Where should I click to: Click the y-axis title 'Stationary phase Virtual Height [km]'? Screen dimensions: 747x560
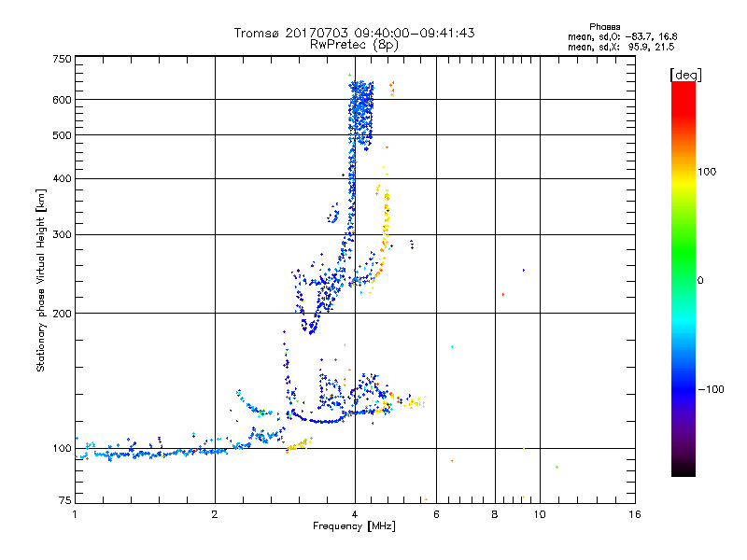[x=41, y=281]
